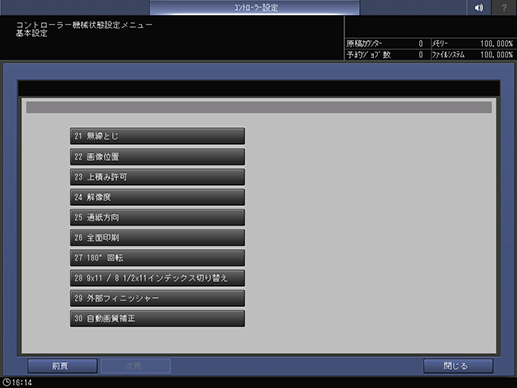Open item 22 画像位置
517x388 pixels.
[x=157, y=157]
